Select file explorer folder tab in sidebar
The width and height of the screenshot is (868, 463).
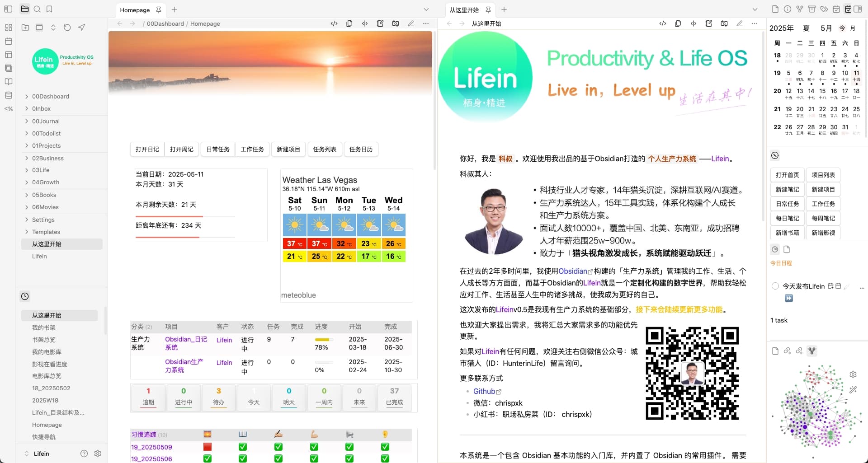[25, 9]
